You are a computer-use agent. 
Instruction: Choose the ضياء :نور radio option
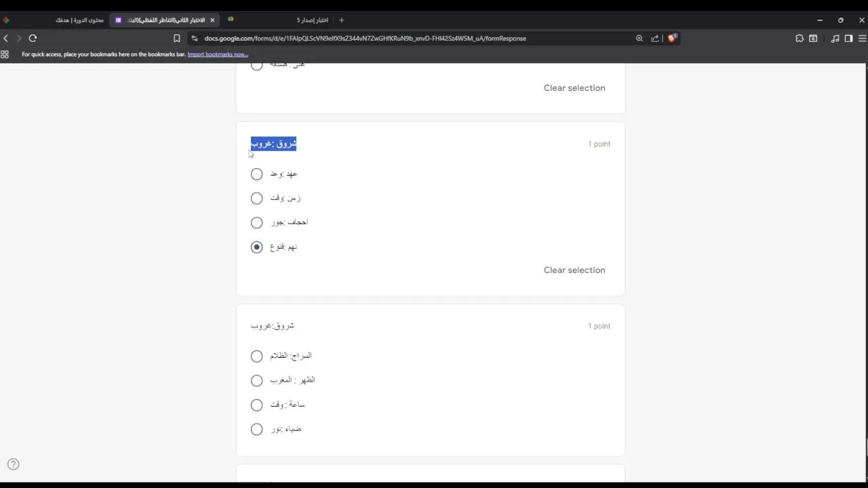[256, 430]
